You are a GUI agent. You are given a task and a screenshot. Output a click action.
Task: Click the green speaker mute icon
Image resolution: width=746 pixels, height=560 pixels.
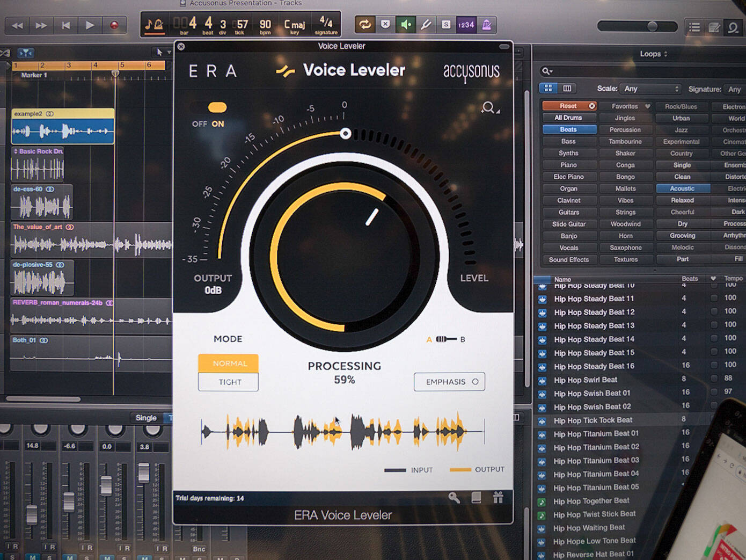406,25
